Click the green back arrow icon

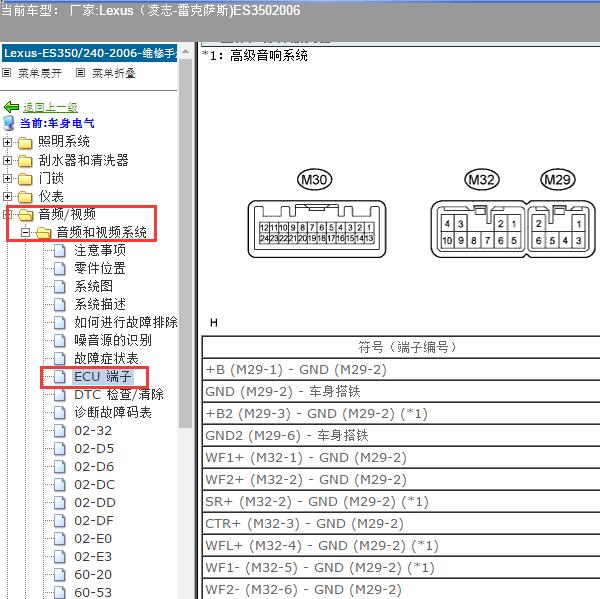click(11, 107)
